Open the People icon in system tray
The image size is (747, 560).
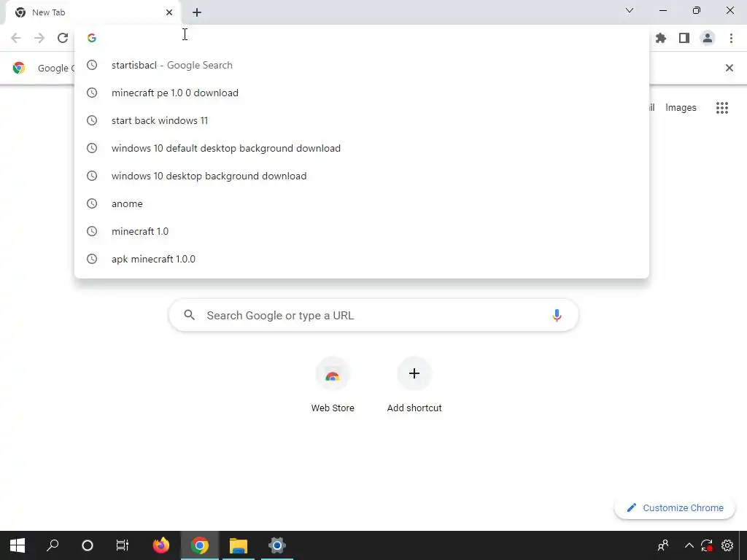pyautogui.click(x=662, y=545)
